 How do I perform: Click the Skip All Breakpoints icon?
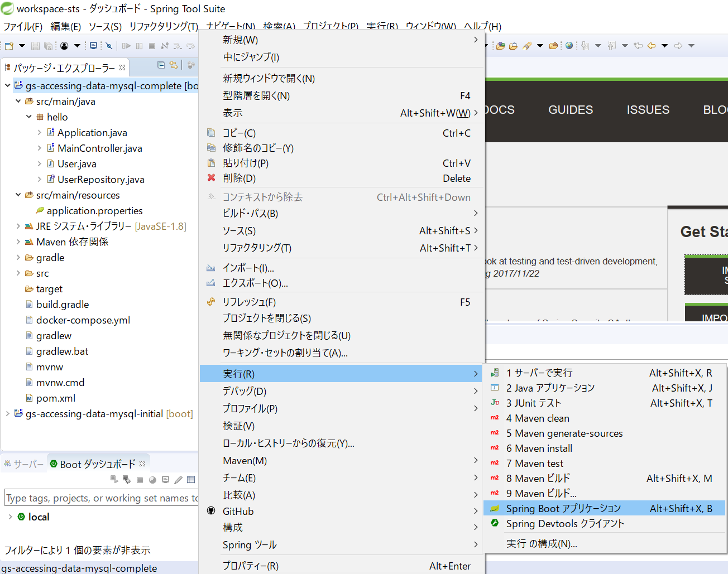pos(109,46)
